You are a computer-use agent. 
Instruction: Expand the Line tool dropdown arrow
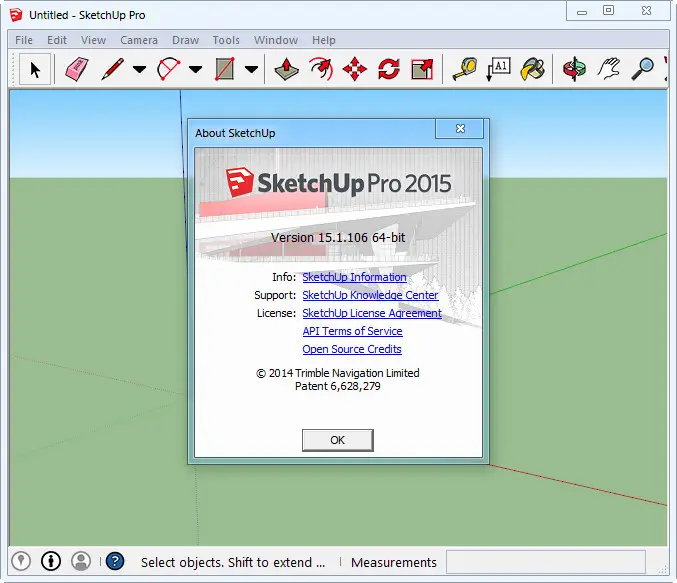click(x=139, y=69)
